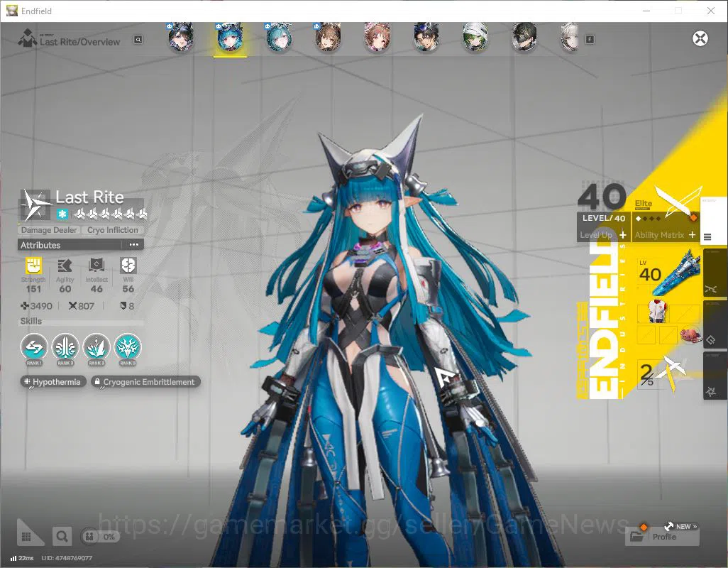Select the white-haired operator portrait
This screenshot has width=728, height=568.
click(570, 38)
